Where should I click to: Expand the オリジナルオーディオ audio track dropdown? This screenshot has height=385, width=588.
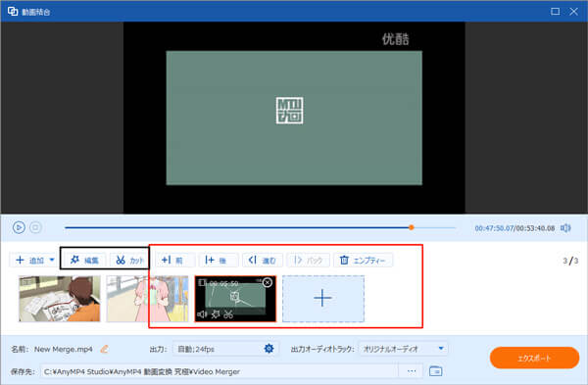[403, 349]
